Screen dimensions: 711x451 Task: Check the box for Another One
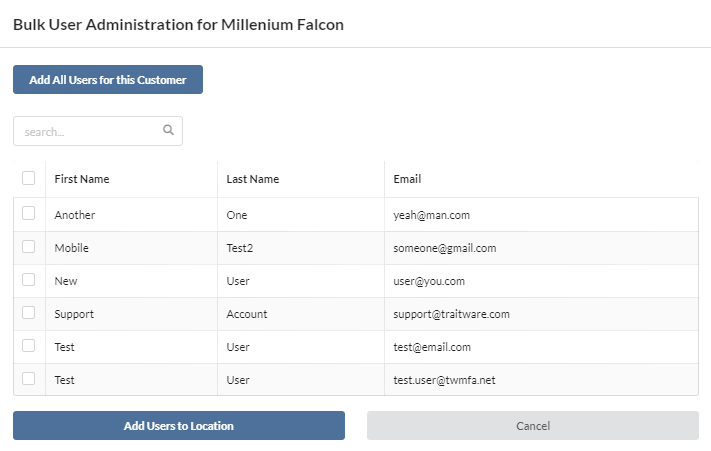[29, 213]
